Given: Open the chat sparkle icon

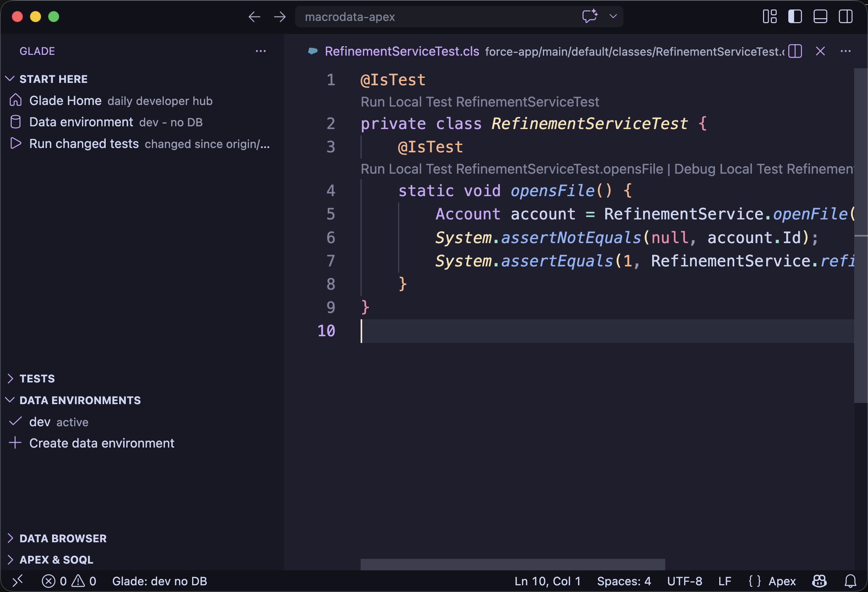Looking at the screenshot, I should point(590,16).
